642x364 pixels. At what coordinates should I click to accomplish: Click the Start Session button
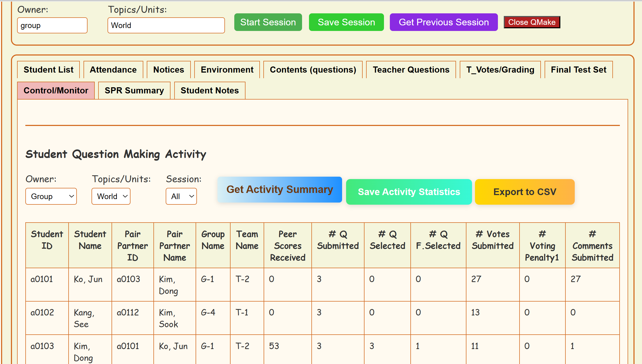click(268, 22)
